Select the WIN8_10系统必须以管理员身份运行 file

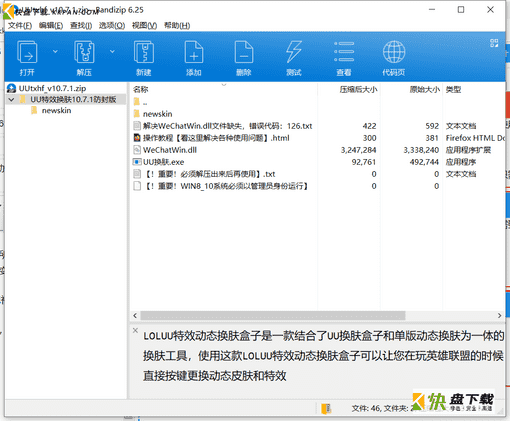tap(225, 186)
